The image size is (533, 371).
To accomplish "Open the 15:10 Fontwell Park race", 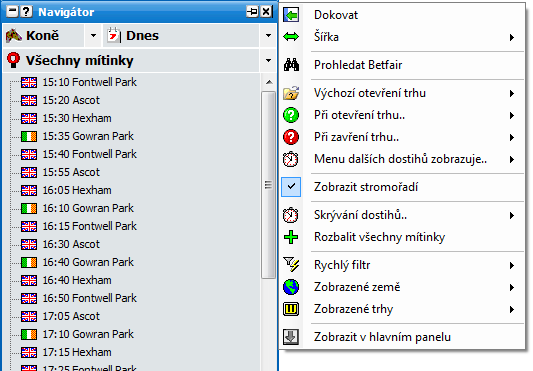I will coord(89,82).
